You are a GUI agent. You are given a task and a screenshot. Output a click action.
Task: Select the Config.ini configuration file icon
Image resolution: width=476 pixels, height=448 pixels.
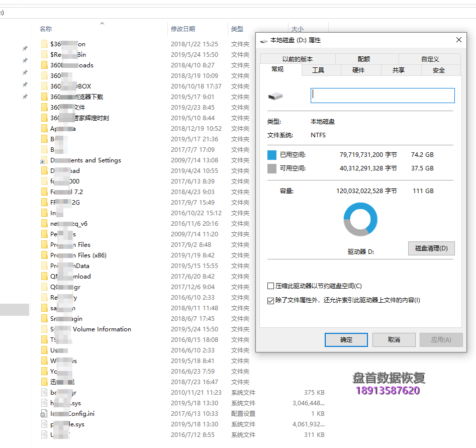coord(43,413)
